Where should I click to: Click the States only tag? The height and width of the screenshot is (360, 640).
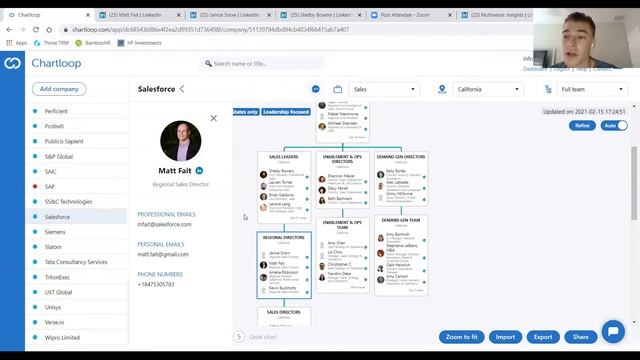246,112
